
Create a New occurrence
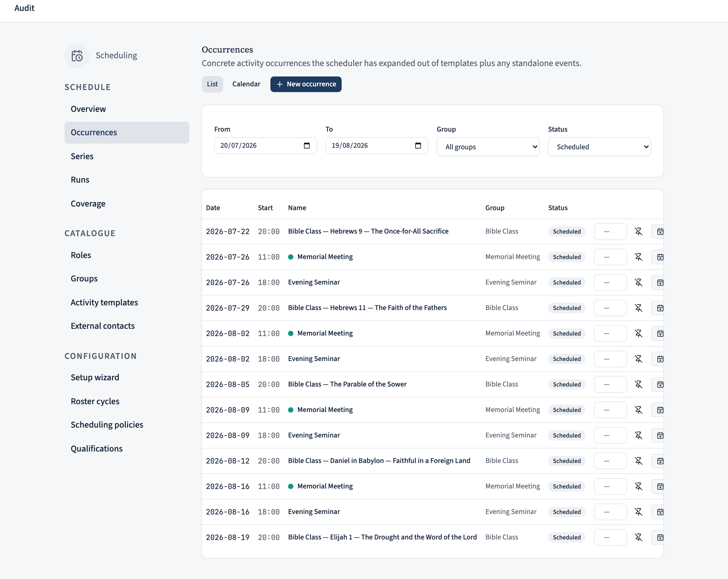tap(306, 84)
